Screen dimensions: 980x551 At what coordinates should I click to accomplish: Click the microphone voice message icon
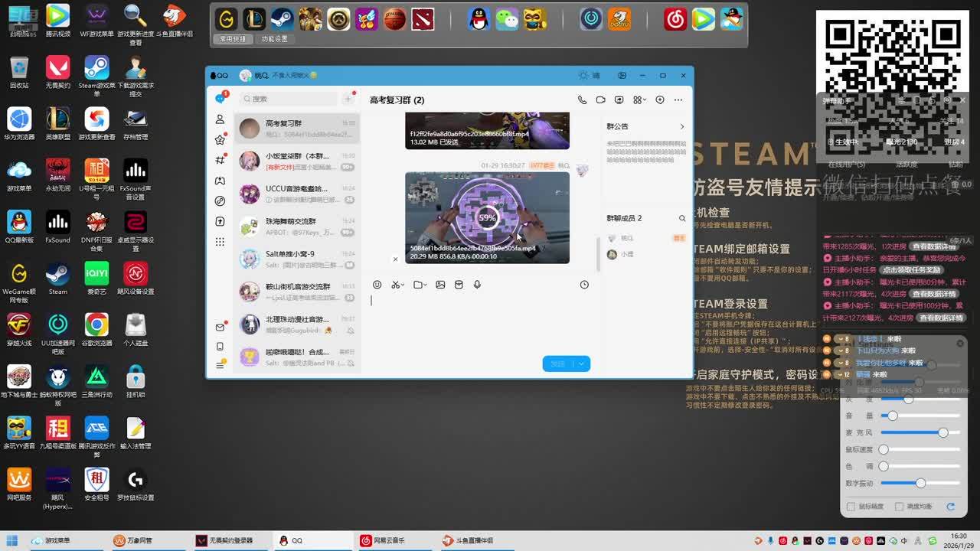pos(477,285)
